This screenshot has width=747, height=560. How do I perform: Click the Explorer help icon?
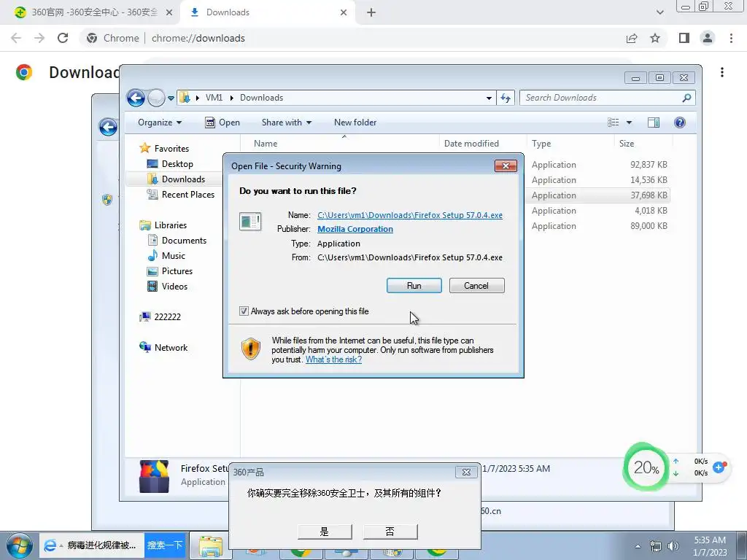click(680, 122)
